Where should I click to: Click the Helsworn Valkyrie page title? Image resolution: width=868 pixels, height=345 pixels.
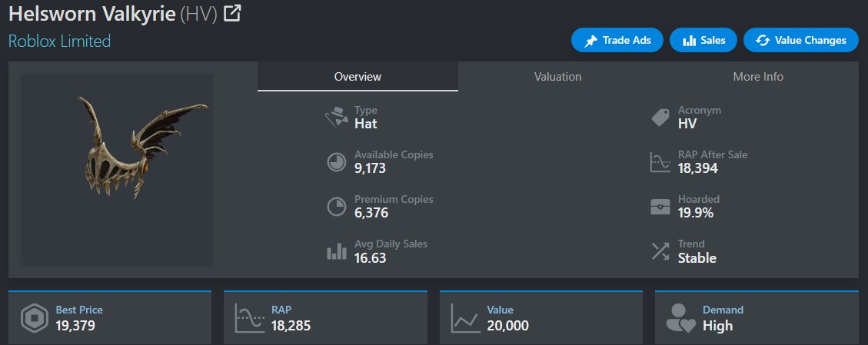(92, 14)
